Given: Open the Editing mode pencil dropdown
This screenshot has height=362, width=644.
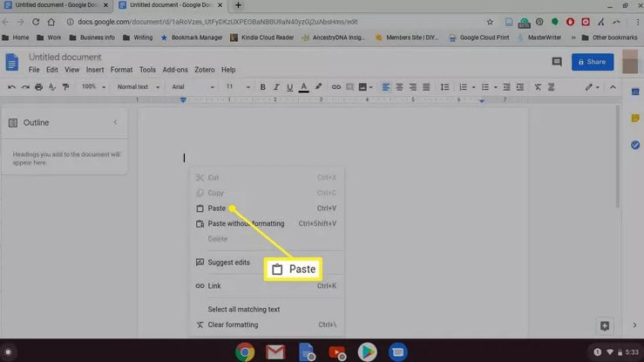Looking at the screenshot, I should pyautogui.click(x=592, y=87).
